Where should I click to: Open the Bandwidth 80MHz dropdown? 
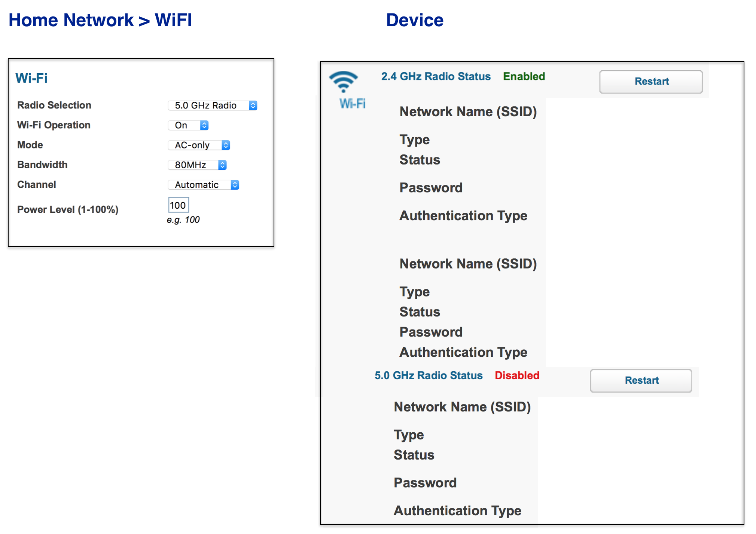point(197,165)
